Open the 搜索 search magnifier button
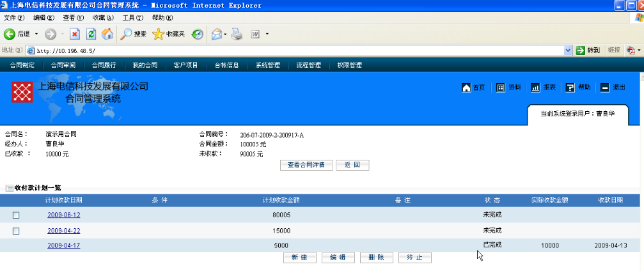644x271 pixels. tap(134, 34)
